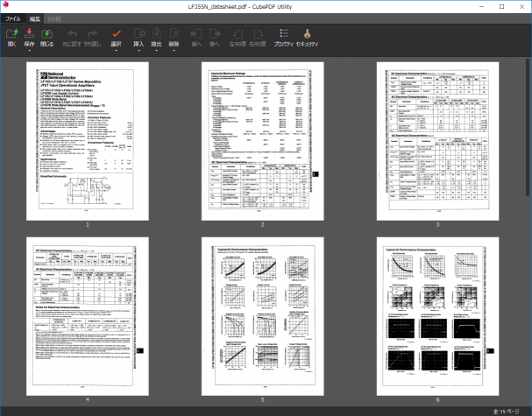
Task: Select page 2 thumbnail
Action: pyautogui.click(x=262, y=141)
